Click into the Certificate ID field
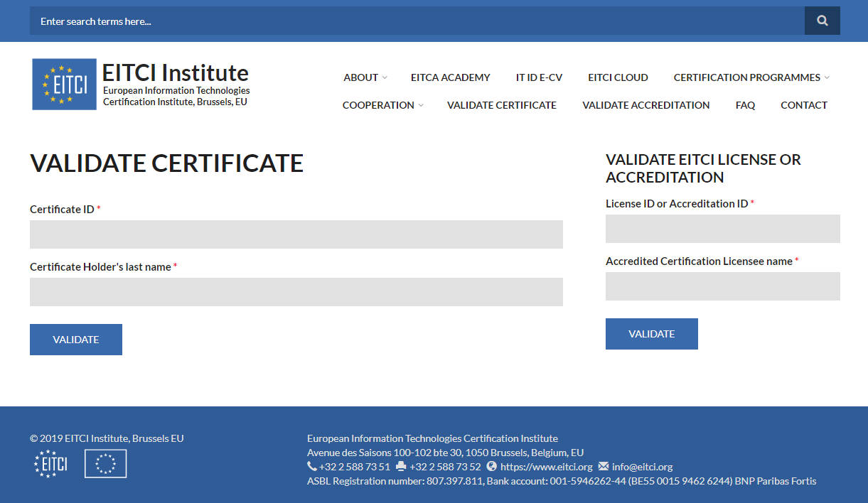The width and height of the screenshot is (868, 503). (296, 234)
